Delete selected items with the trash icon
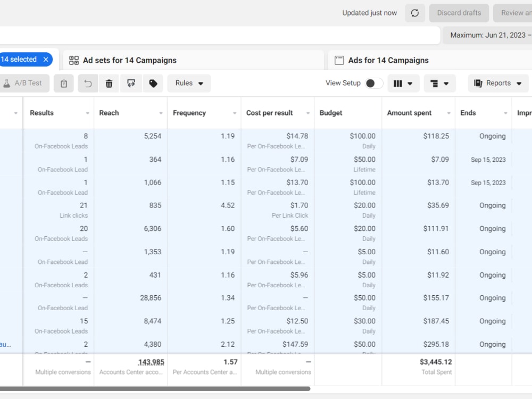Viewport: 532px width, 399px height. [109, 83]
